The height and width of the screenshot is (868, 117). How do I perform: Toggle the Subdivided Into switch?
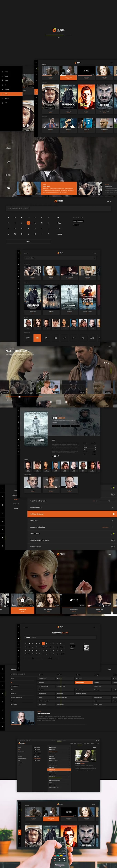113,547
